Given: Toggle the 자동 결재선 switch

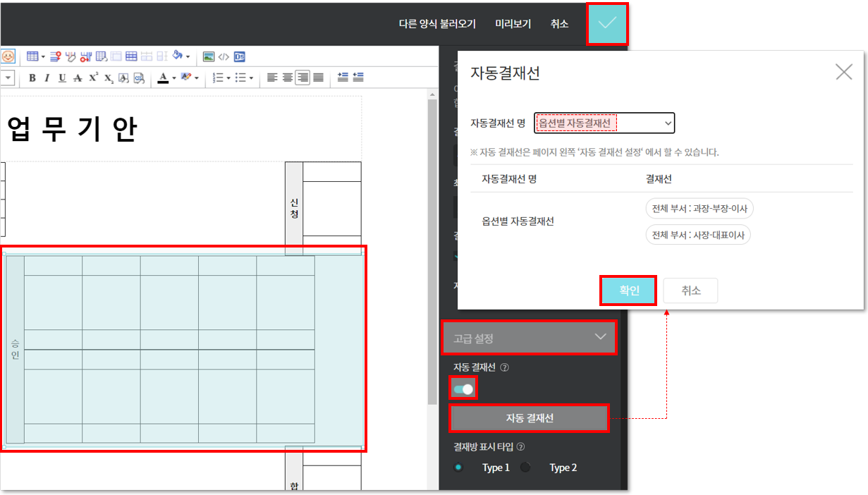Looking at the screenshot, I should click(x=463, y=389).
